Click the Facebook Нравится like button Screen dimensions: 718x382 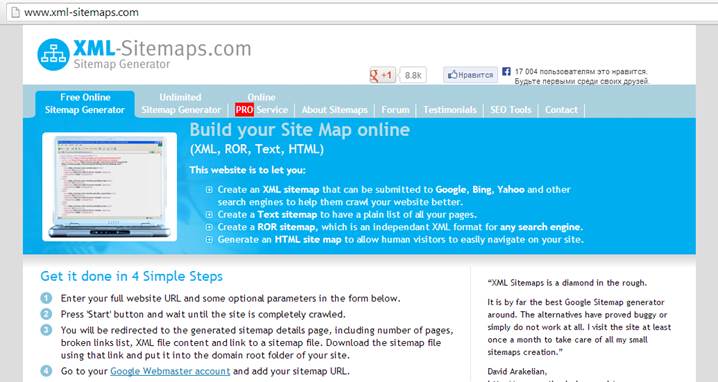[x=470, y=75]
